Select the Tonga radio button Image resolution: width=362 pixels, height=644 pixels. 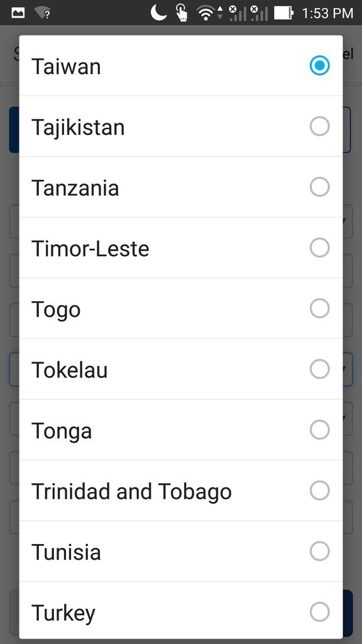point(319,430)
